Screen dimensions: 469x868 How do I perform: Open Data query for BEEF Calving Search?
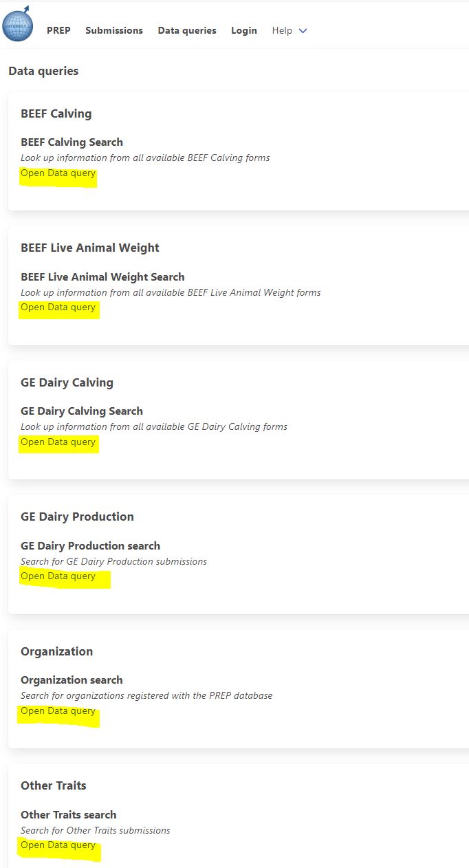58,173
